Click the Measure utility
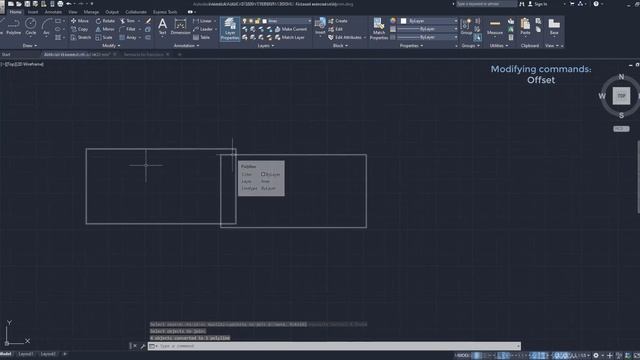 point(495,27)
